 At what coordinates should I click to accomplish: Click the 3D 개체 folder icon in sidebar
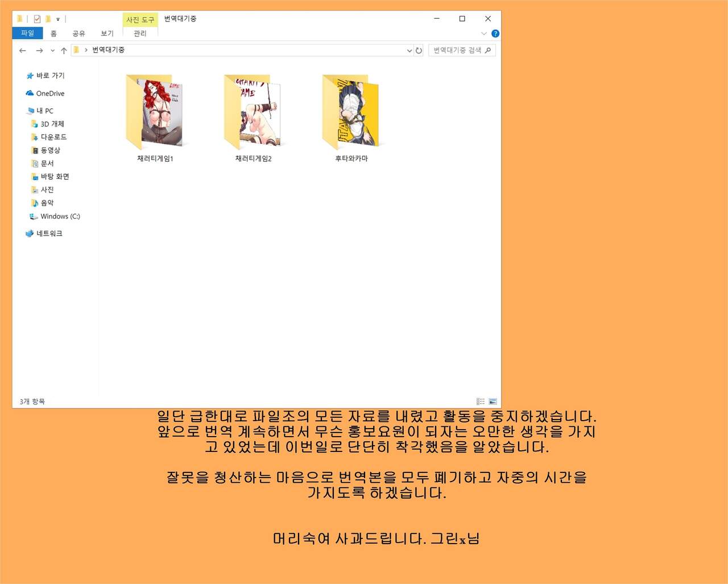(x=34, y=124)
